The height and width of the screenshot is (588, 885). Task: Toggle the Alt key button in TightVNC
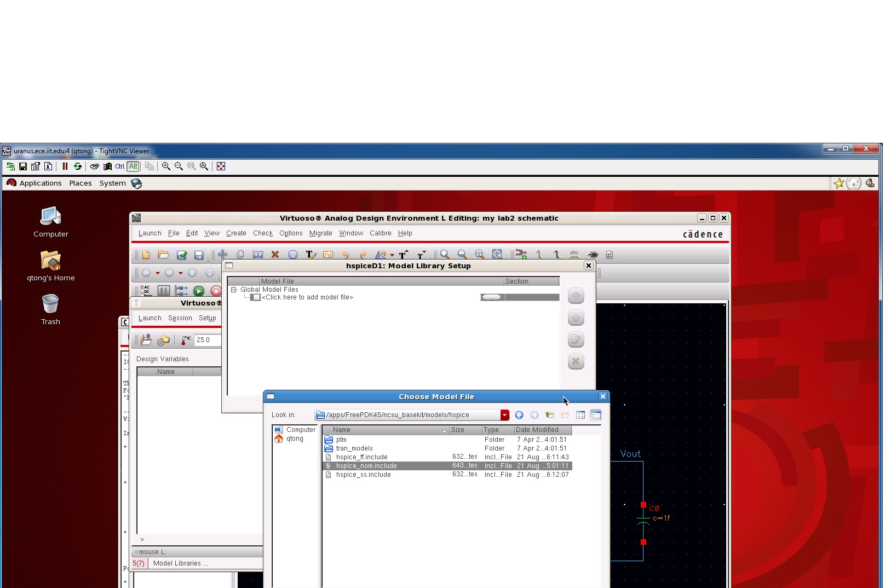click(133, 166)
